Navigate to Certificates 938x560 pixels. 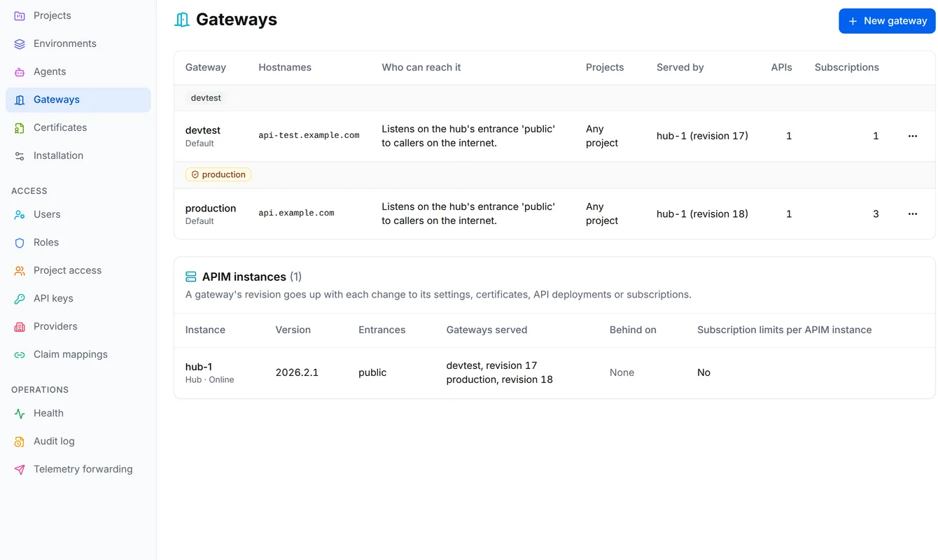[78, 127]
